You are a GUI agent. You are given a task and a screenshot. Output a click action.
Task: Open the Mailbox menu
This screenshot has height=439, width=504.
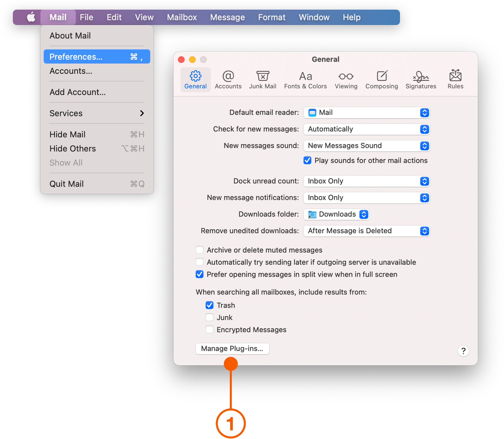[182, 17]
